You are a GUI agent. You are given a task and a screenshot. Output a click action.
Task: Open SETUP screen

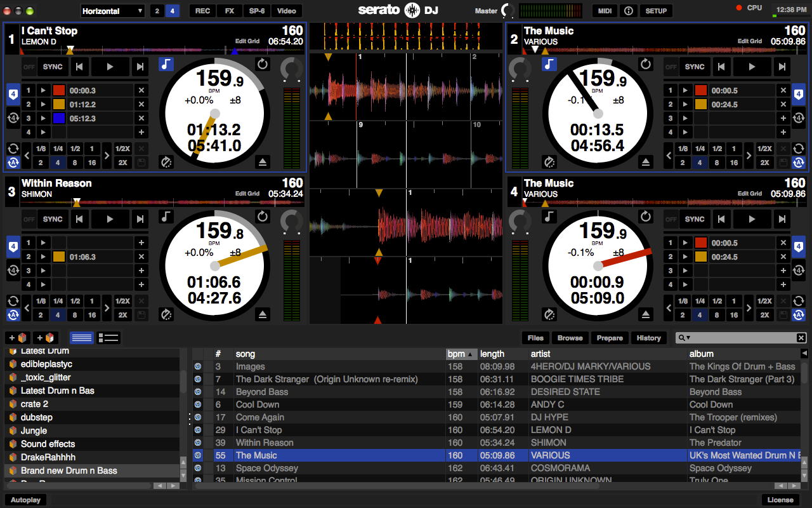tap(656, 11)
